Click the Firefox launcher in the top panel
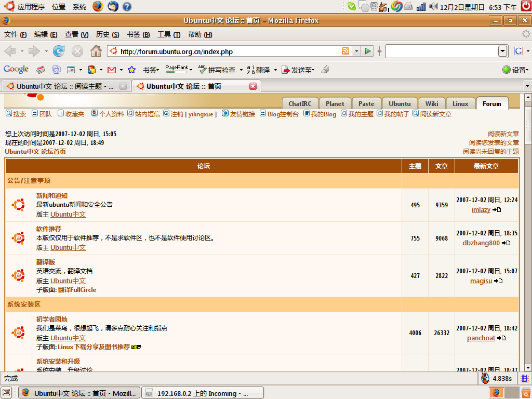This screenshot has width=532, height=399. coord(98,6)
